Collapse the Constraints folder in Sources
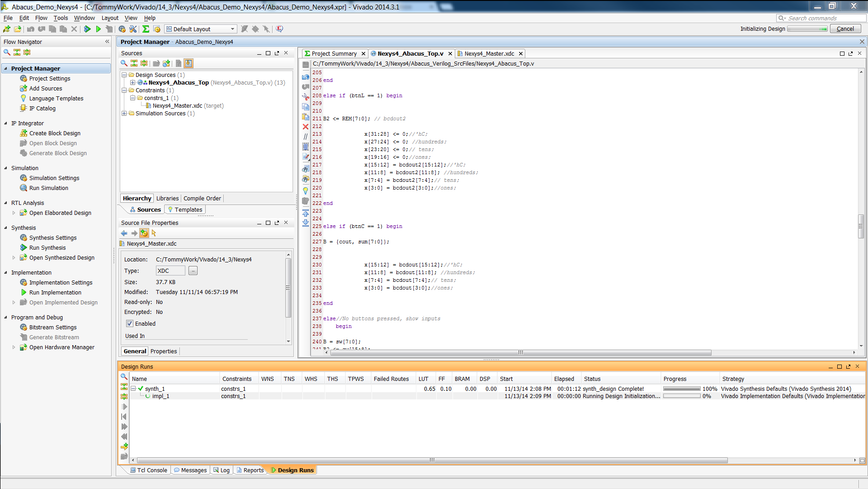 124,90
